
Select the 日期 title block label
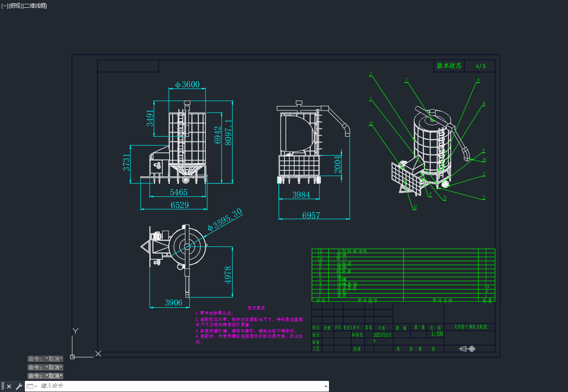click(382, 328)
